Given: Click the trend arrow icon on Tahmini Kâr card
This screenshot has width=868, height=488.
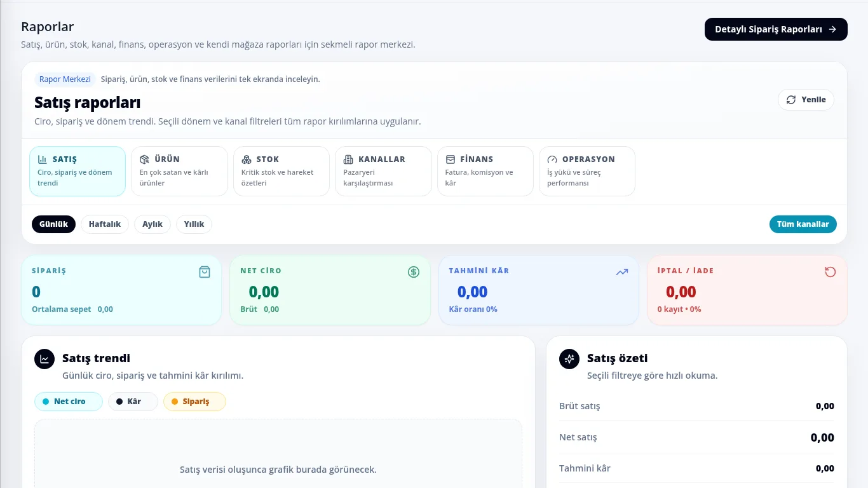Looking at the screenshot, I should pyautogui.click(x=622, y=272).
